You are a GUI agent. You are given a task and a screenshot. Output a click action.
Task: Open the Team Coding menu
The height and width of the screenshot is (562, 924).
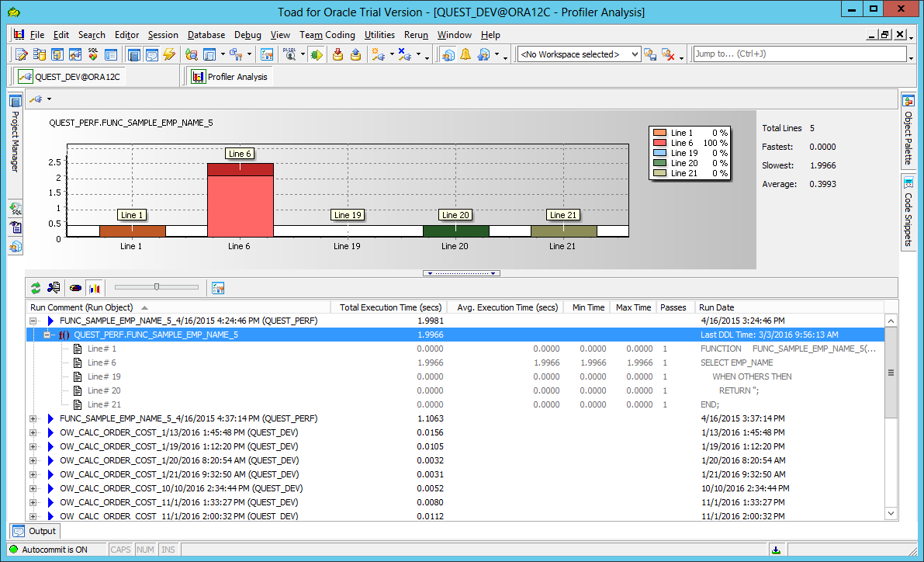coord(327,35)
